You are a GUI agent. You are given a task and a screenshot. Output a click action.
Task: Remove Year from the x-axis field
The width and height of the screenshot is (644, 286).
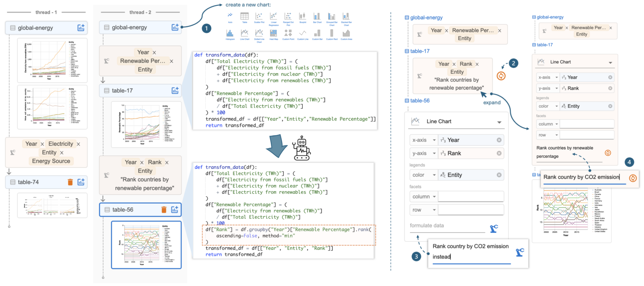pyautogui.click(x=499, y=140)
